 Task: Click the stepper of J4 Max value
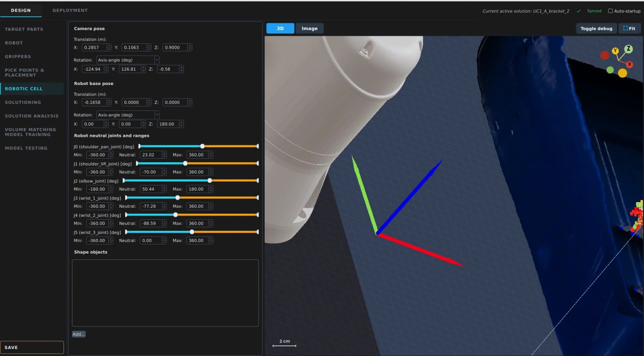(x=211, y=224)
